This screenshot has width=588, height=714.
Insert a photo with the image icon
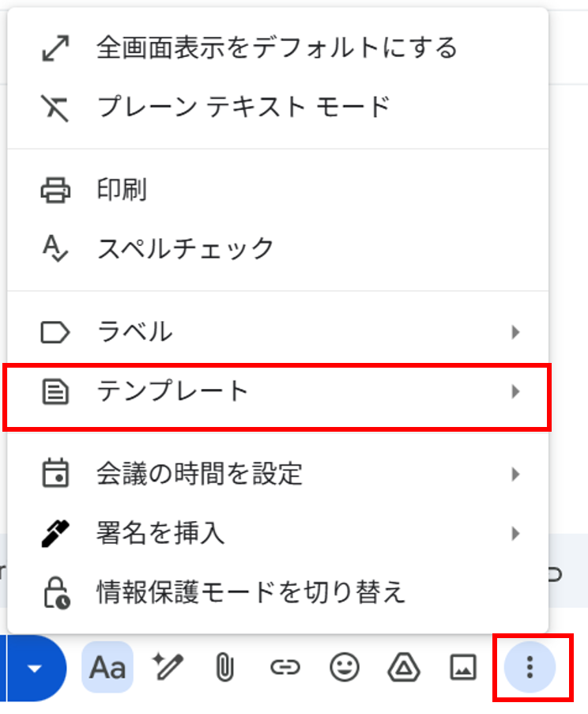point(463,667)
